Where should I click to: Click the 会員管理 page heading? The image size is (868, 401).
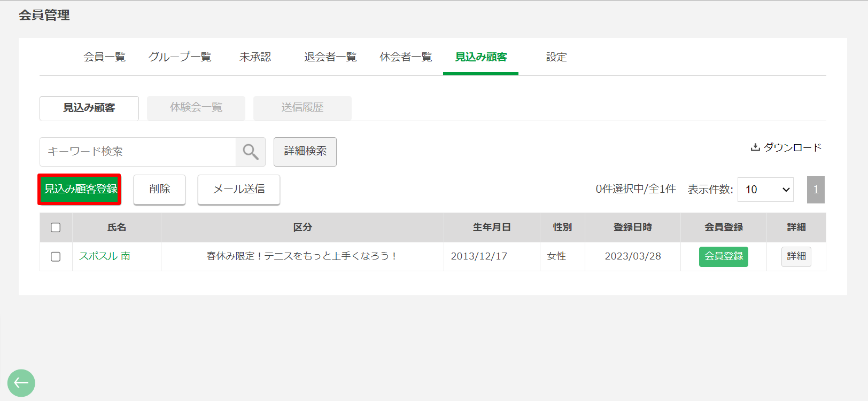pyautogui.click(x=44, y=15)
